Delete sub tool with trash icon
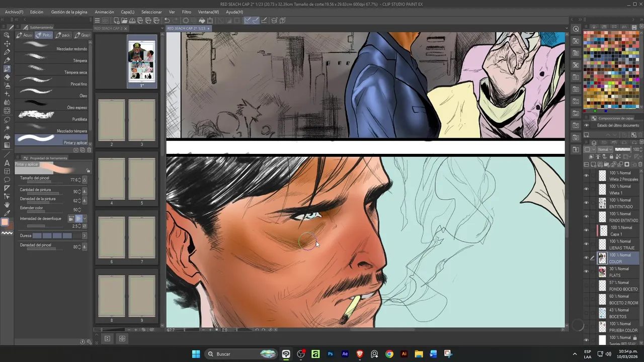Screen dimensions: 644x362 pos(90,150)
